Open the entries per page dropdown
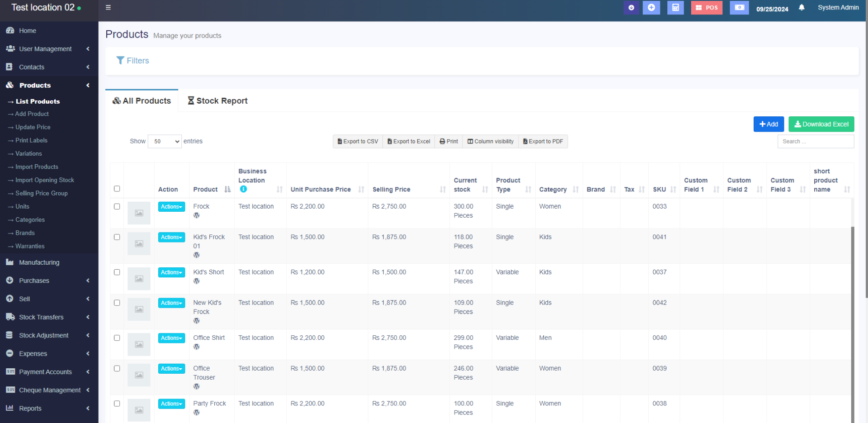This screenshot has height=423, width=868. tap(165, 142)
